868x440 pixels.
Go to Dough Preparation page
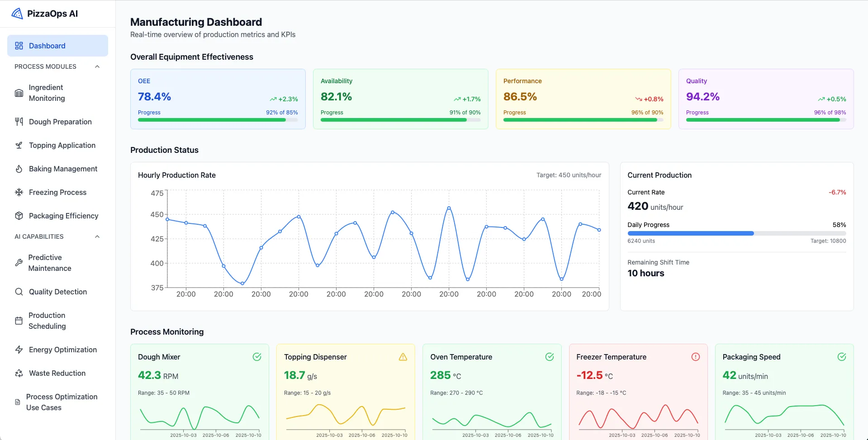coord(57,122)
